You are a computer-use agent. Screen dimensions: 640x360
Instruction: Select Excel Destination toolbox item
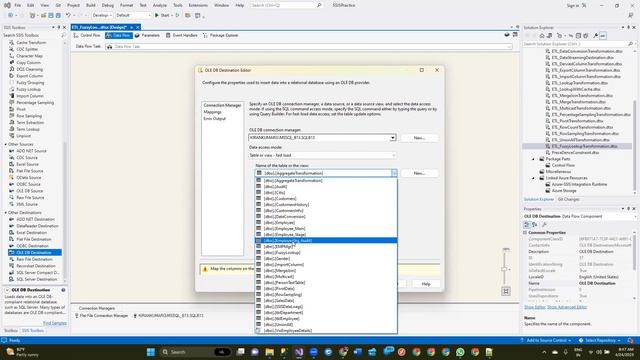31,233
